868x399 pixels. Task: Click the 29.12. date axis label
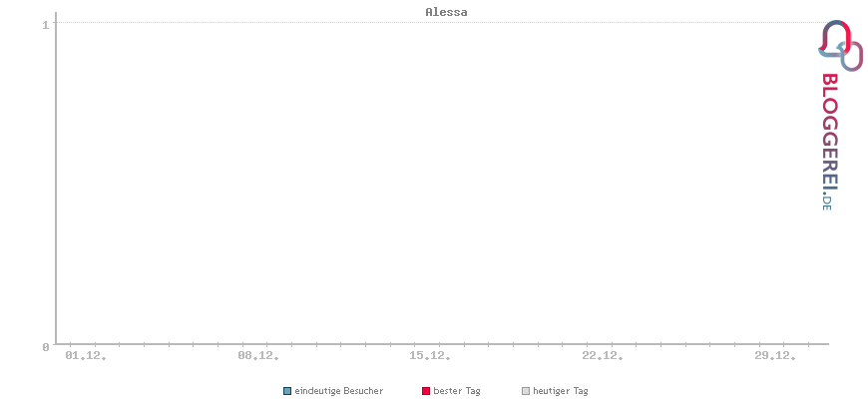775,355
